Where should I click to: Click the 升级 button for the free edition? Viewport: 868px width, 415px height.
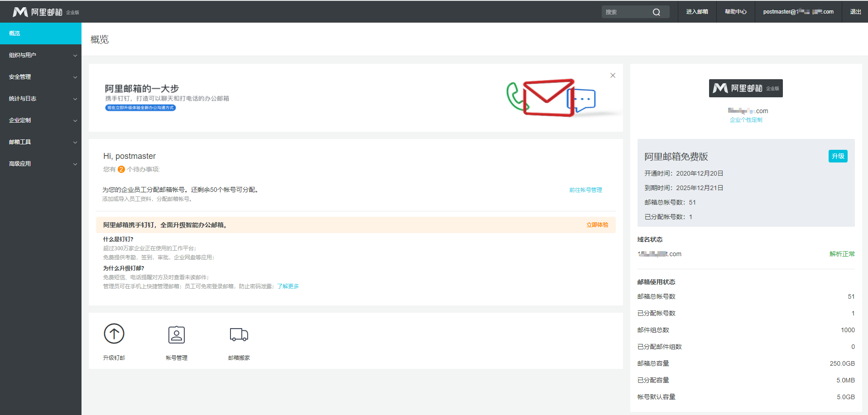838,156
